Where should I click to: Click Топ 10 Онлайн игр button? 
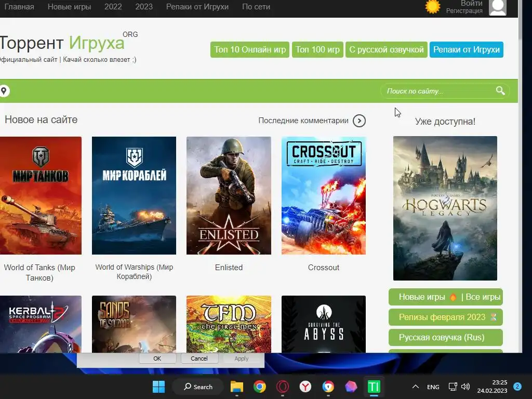click(x=250, y=49)
